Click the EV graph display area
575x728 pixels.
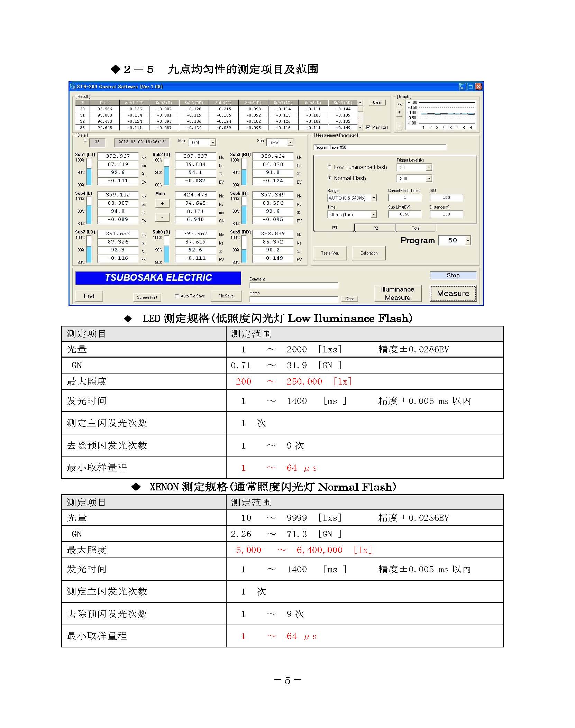(441, 115)
